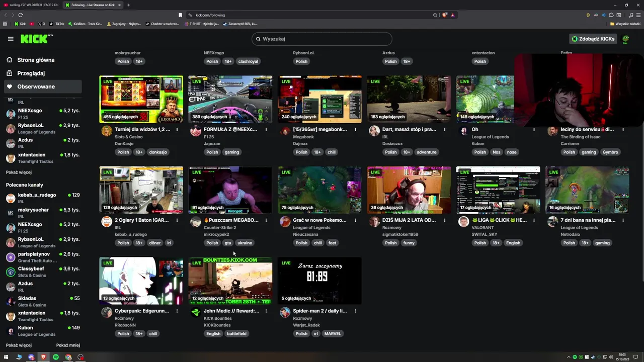Open options menu for Grać w nowe Pokemo stream
Image resolution: width=644 pixels, height=362 pixels.
(355, 220)
